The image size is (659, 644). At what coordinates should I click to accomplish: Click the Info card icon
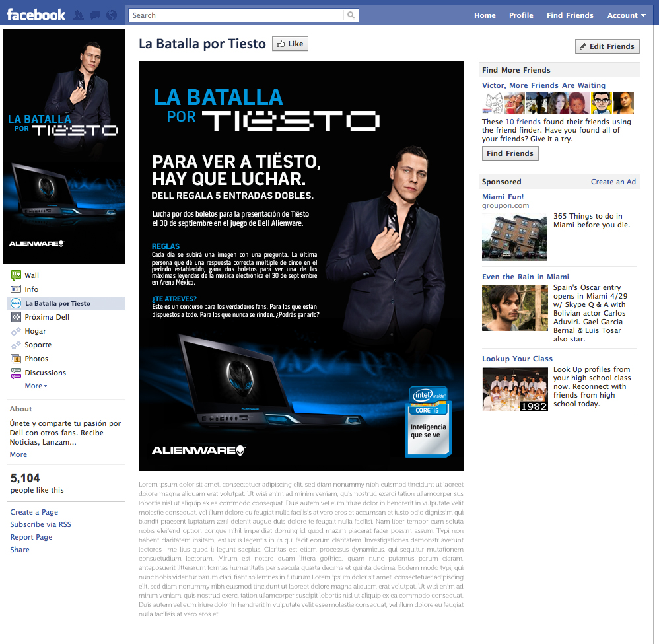pos(16,289)
